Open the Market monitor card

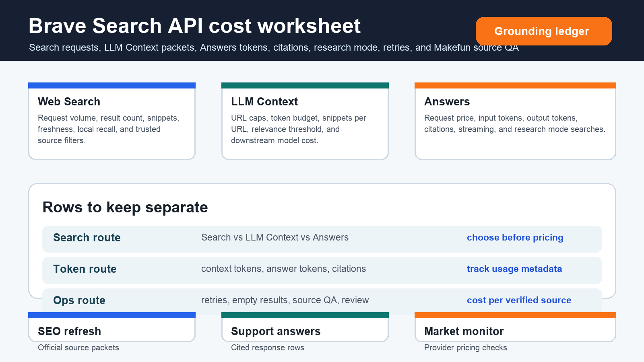(x=515, y=327)
